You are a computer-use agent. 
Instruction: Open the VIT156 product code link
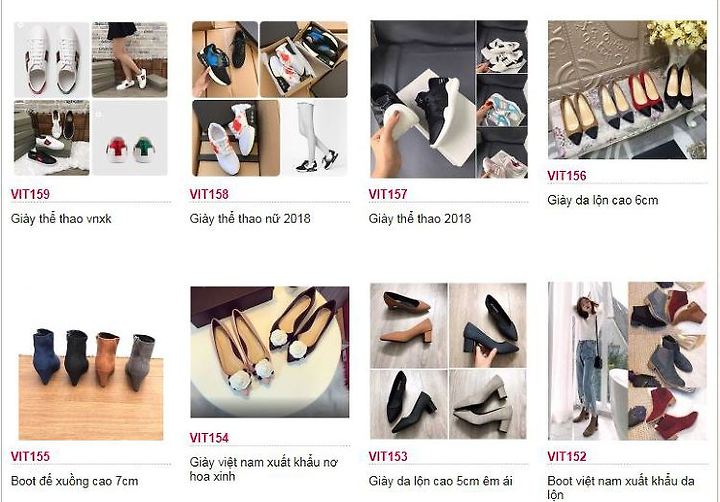pyautogui.click(x=567, y=175)
